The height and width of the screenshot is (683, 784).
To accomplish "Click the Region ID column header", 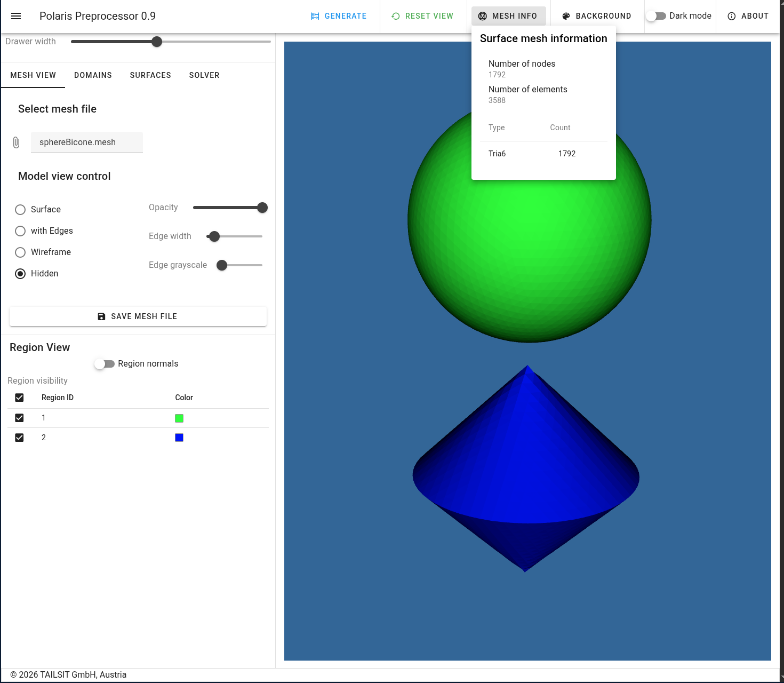I will pos(58,398).
